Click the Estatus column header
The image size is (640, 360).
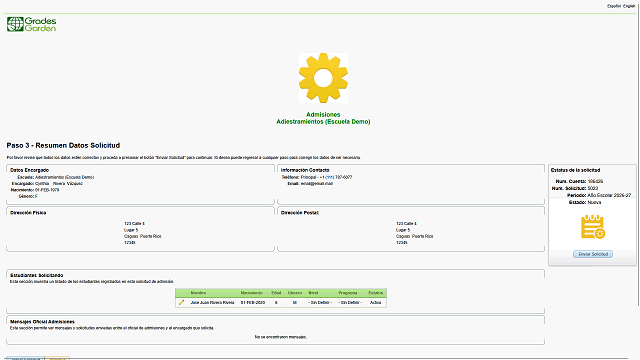pyautogui.click(x=376, y=293)
